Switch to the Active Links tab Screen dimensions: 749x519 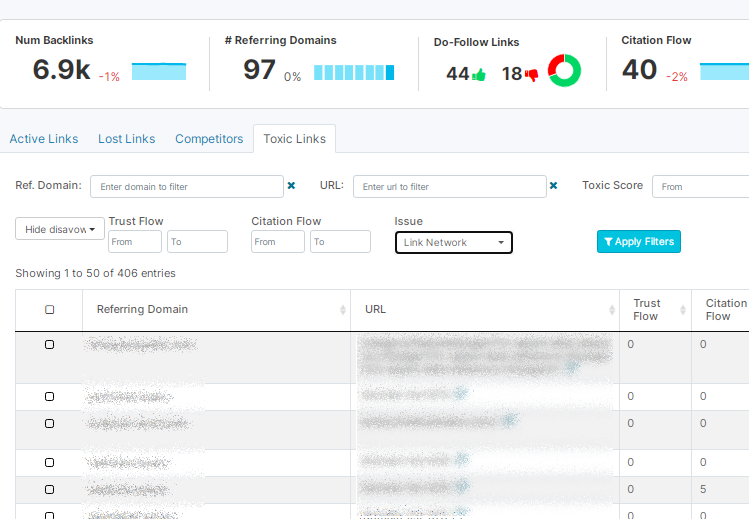[x=44, y=139]
